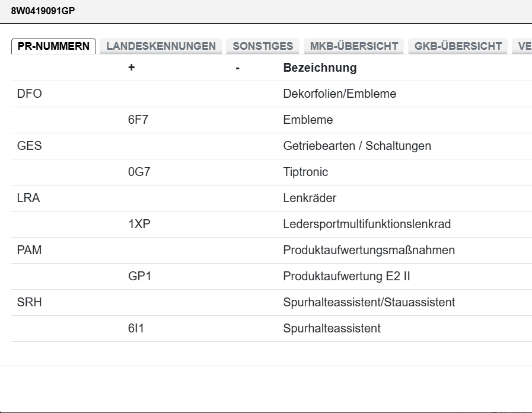
Task: Click the 6I1 Spurhalteassistent entry
Action: [272, 329]
